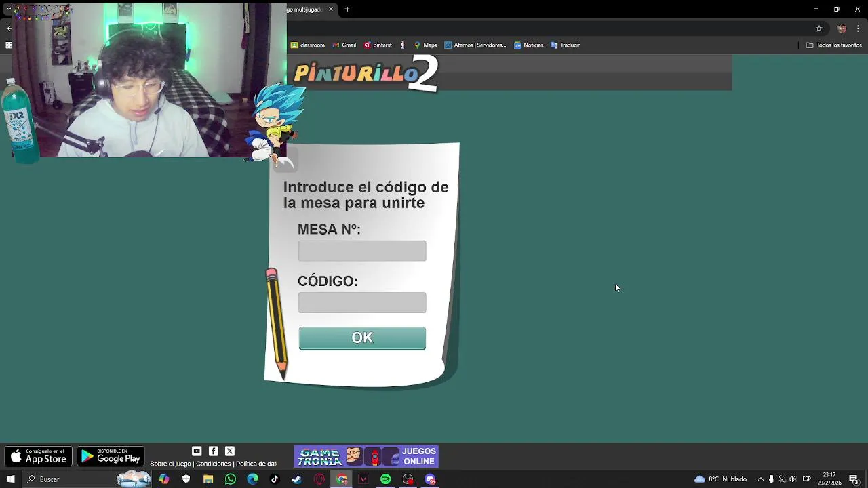Viewport: 868px width, 488px height.
Task: Open the Facebook social icon in the footer
Action: pyautogui.click(x=214, y=451)
